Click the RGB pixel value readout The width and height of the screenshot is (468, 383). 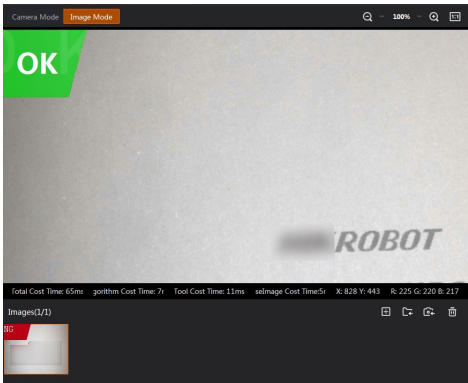[425, 291]
